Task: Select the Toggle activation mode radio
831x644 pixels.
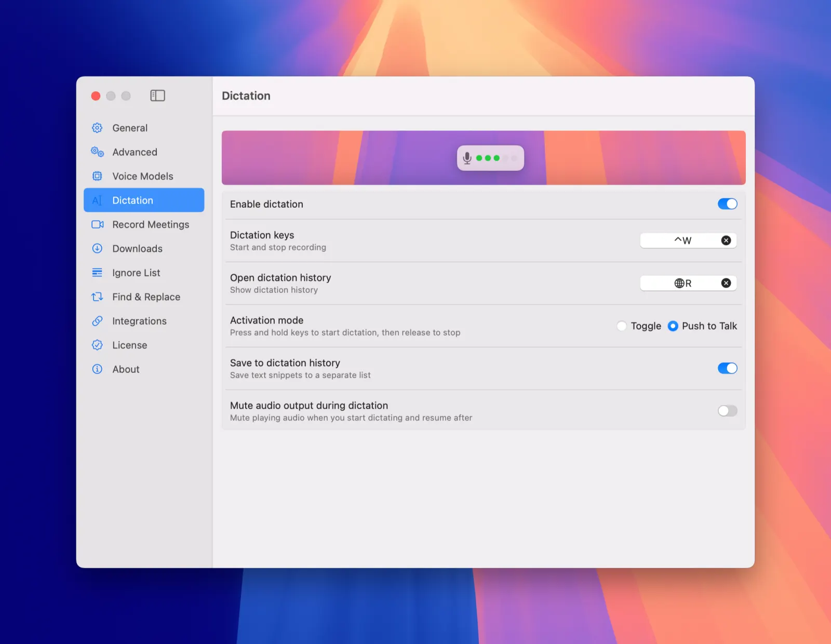Action: pos(622,326)
